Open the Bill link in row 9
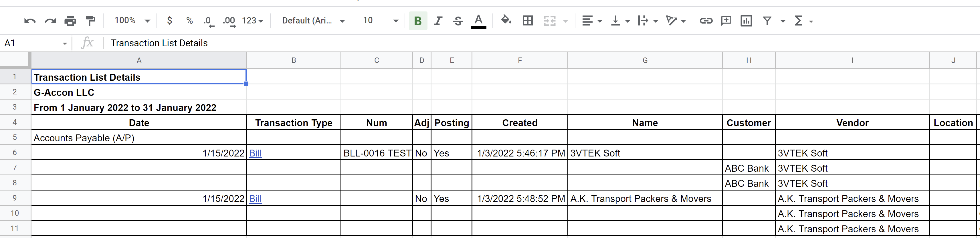The width and height of the screenshot is (980, 238). point(255,199)
